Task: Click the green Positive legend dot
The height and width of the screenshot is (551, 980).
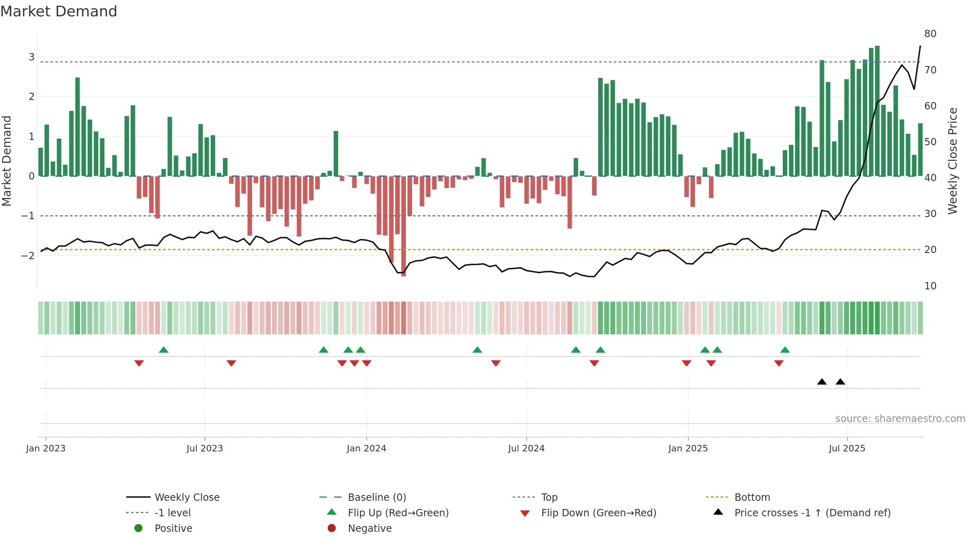Action: 138,528
